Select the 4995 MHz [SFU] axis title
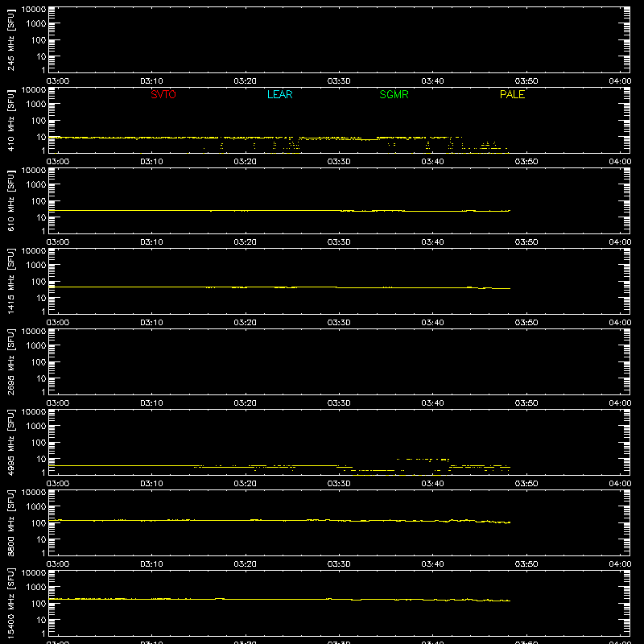644x644 pixels. pos(10,443)
